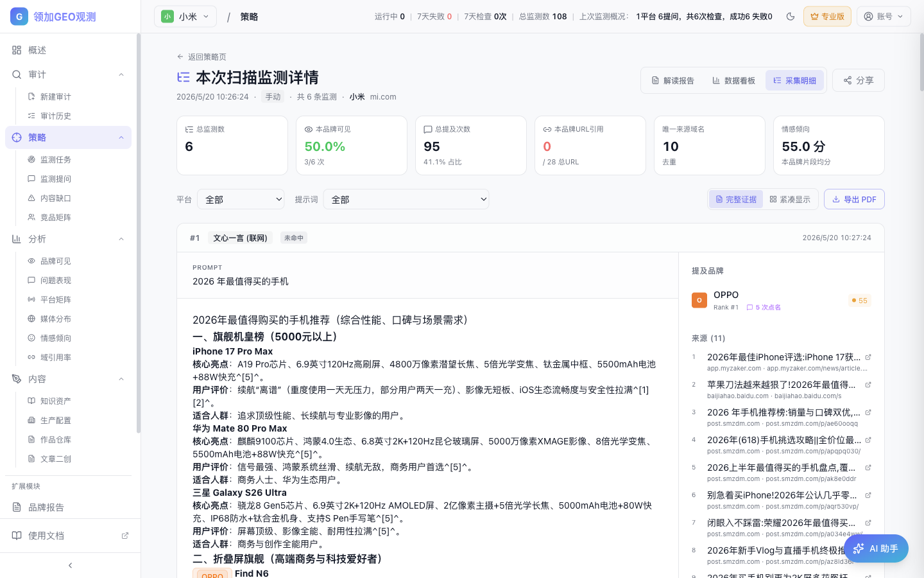
Task: Open external link icon for source 3
Action: (868, 412)
